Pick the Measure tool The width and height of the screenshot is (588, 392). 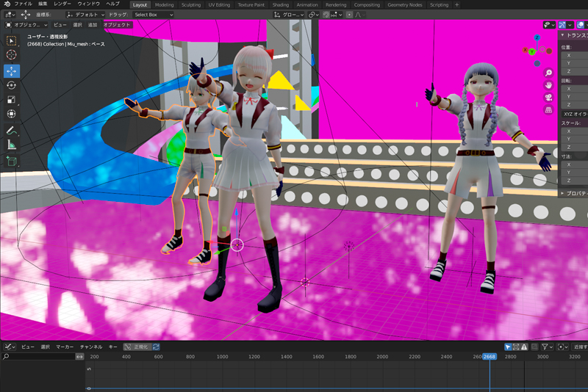tap(12, 145)
